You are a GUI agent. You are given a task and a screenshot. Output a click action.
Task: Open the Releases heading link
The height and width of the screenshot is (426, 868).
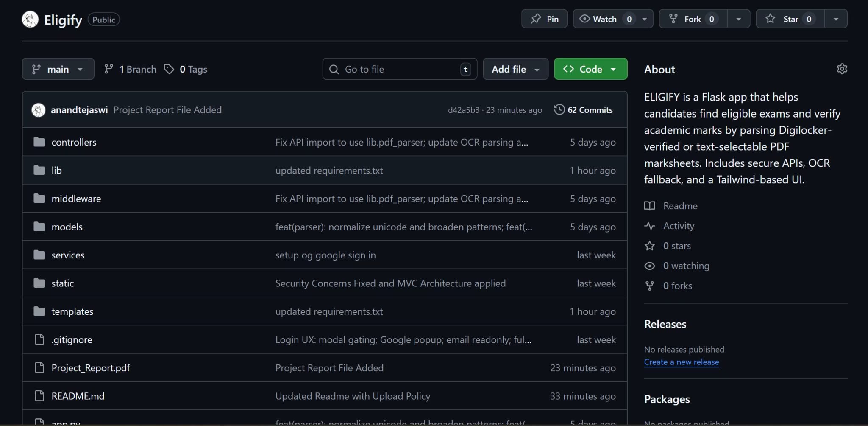pos(665,325)
